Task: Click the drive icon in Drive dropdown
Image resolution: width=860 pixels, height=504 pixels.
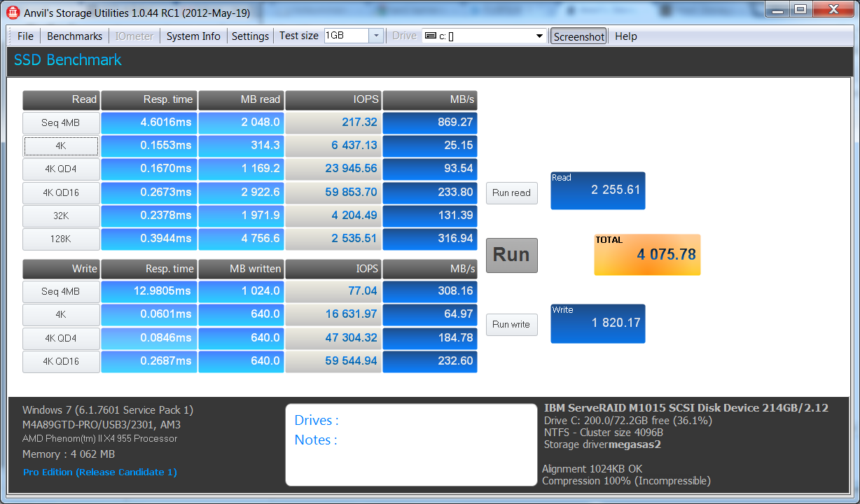Action: [431, 36]
